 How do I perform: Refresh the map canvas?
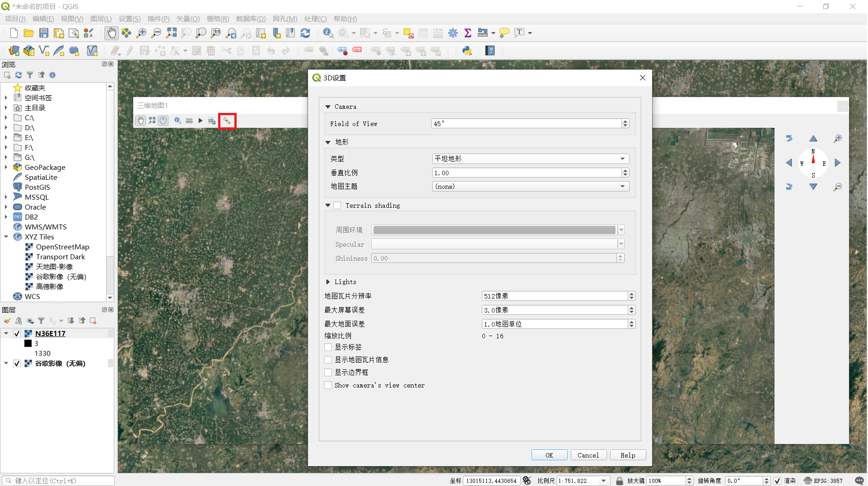click(x=306, y=33)
